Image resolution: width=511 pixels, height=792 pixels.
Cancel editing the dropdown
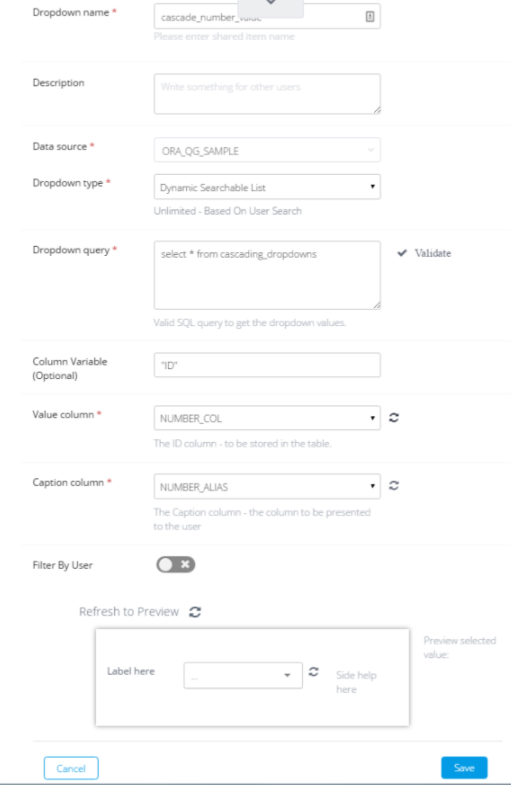[x=71, y=768]
